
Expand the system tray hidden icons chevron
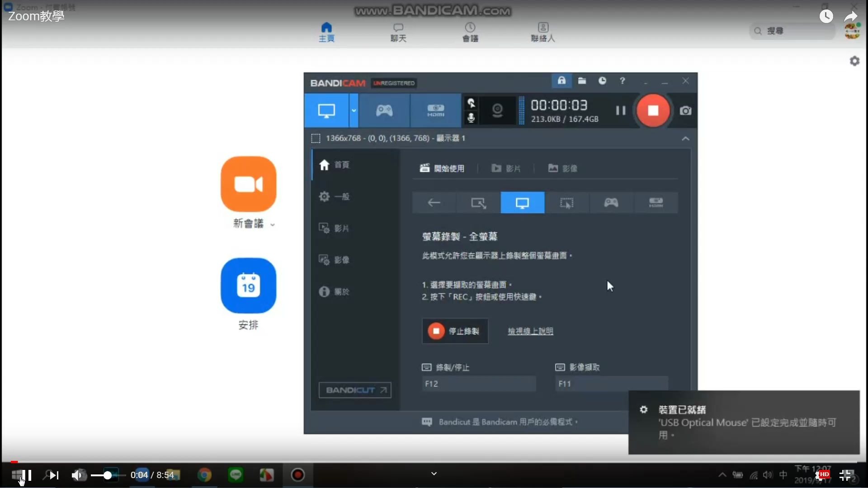coord(722,475)
